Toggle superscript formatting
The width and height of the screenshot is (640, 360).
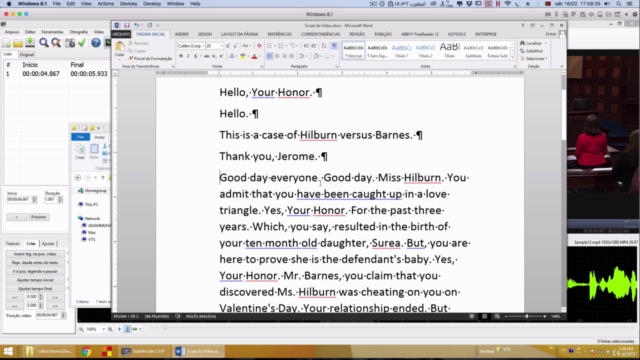coord(221,56)
